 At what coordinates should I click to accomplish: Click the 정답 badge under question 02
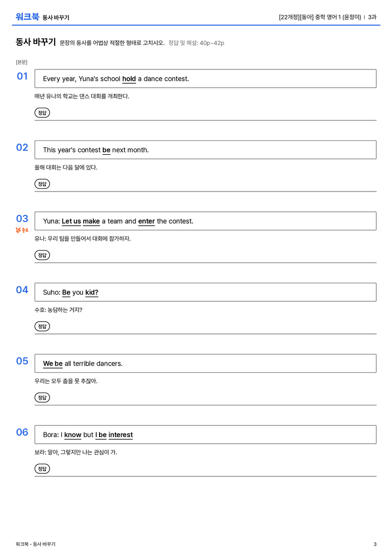pos(42,184)
